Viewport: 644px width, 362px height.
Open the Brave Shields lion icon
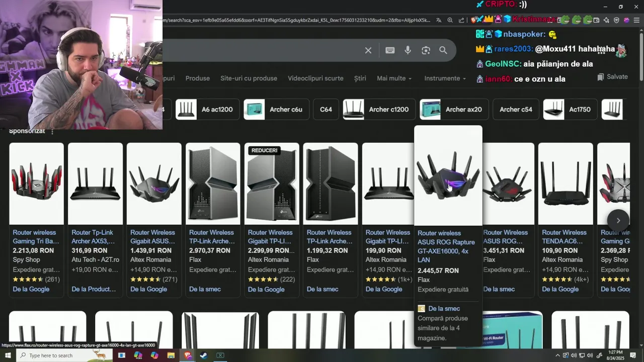pyautogui.click(x=474, y=20)
